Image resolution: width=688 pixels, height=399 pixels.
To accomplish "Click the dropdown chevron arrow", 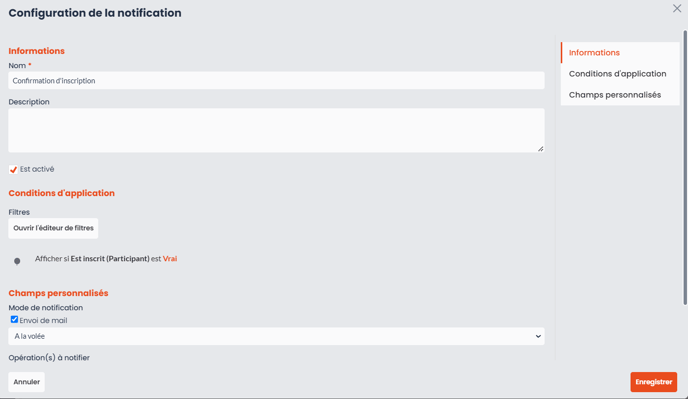I will click(538, 336).
